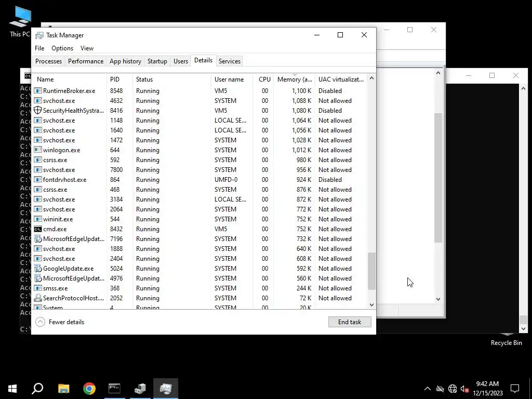
Task: Click the smss.exe process icon
Action: pos(37,288)
